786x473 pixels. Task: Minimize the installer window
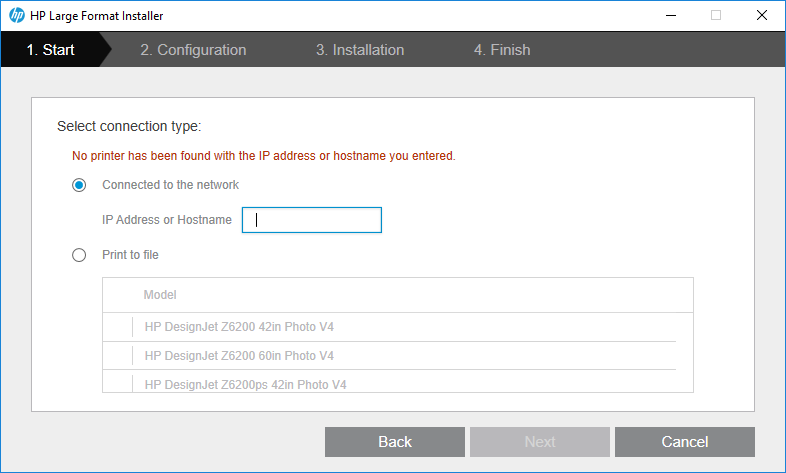pyautogui.click(x=669, y=16)
